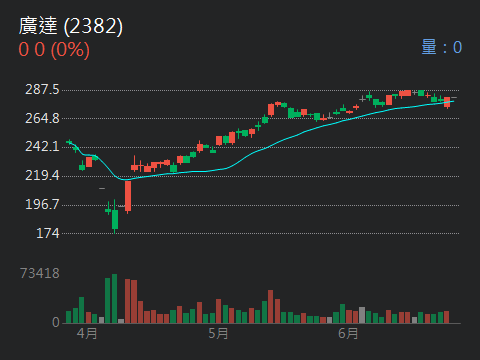Screen dimensions: 480x360
Task: Click the 242.1 price axis label
Action: point(42,146)
